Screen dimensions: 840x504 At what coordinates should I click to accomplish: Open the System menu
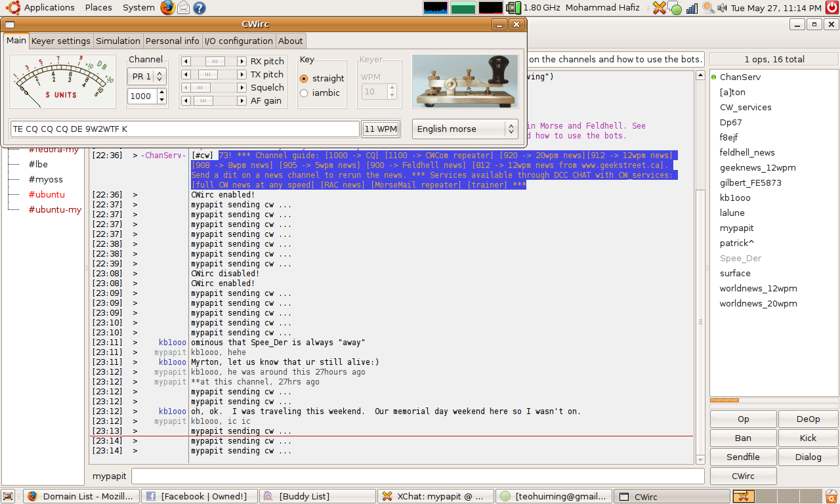[138, 8]
